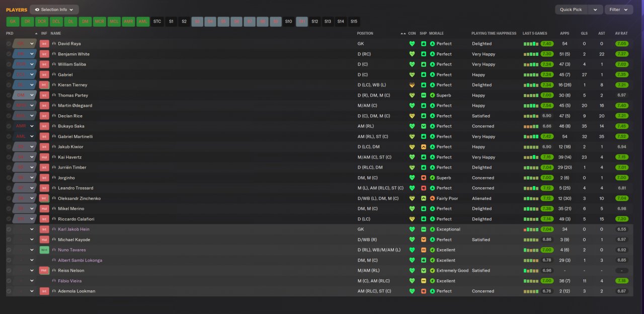
Task: Select the S15 substitute slot
Action: click(354, 22)
